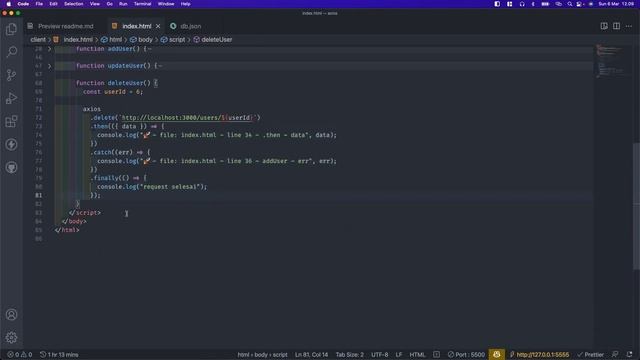Image resolution: width=640 pixels, height=360 pixels.
Task: Open the Selection menu
Action: pos(73,4)
